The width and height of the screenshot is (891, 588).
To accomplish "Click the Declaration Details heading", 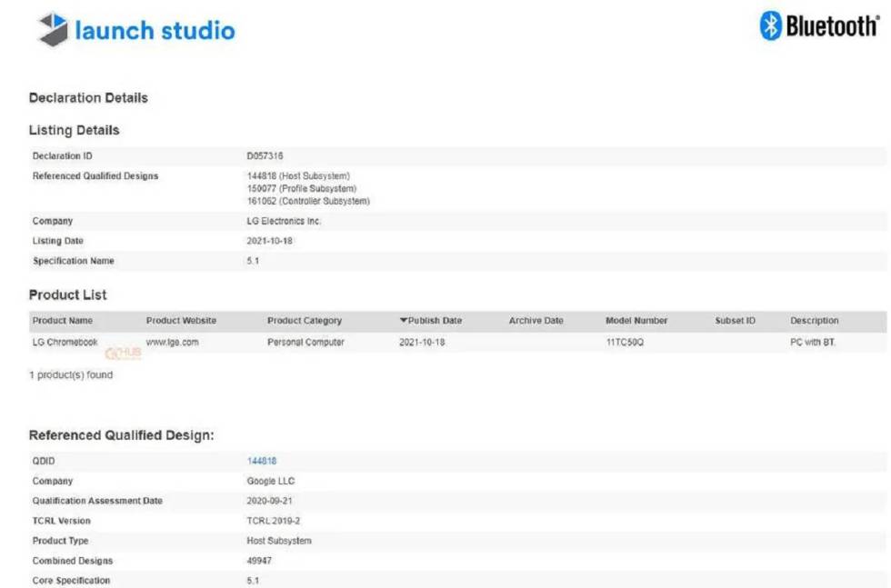I will 88,98.
